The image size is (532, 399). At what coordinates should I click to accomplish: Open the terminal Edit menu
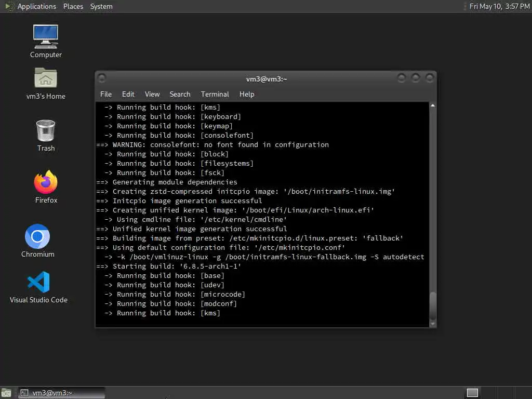pos(128,95)
